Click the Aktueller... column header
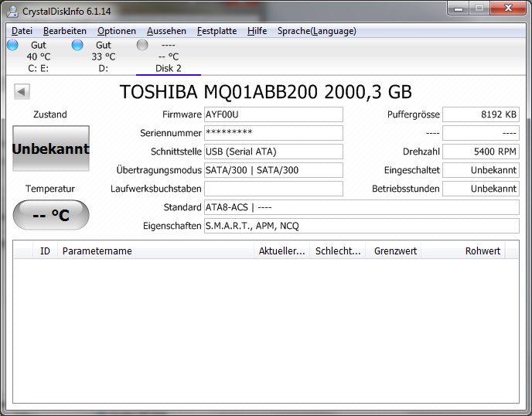 [281, 251]
